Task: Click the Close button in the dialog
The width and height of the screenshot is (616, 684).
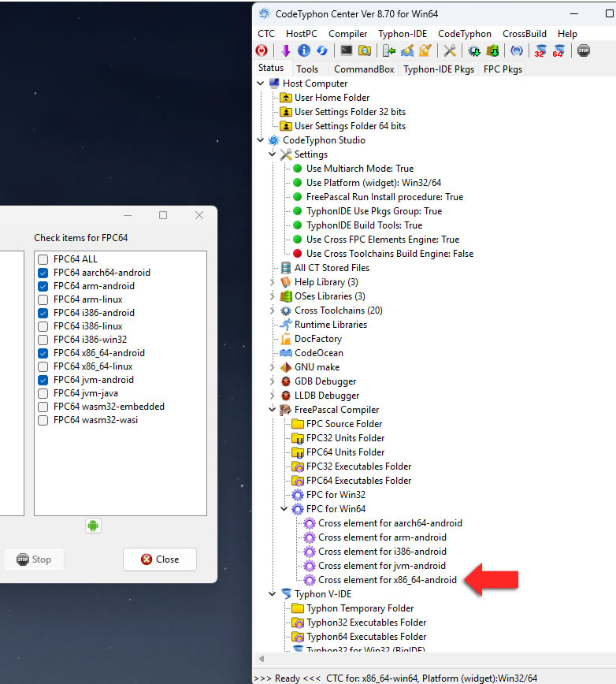Action: tap(160, 559)
